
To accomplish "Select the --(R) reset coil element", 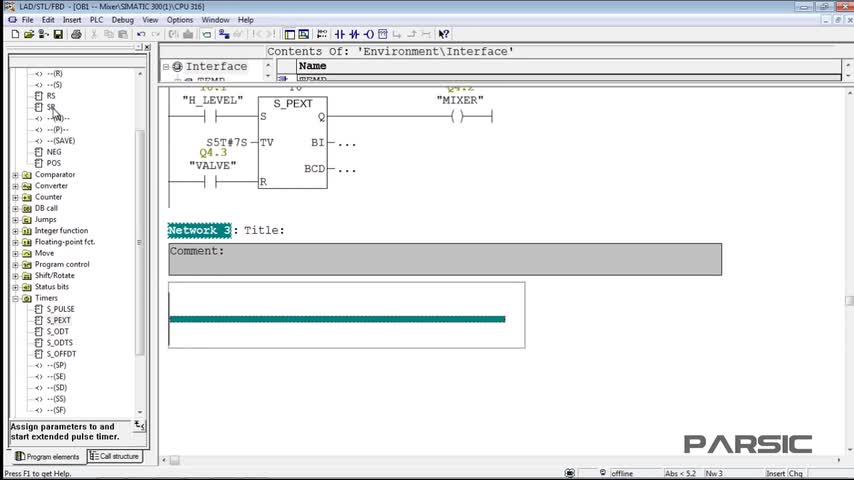I will (x=54, y=74).
